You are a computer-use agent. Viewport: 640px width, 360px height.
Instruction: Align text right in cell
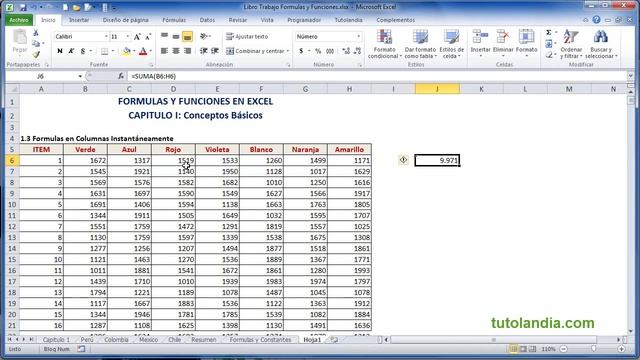pyautogui.click(x=187, y=51)
